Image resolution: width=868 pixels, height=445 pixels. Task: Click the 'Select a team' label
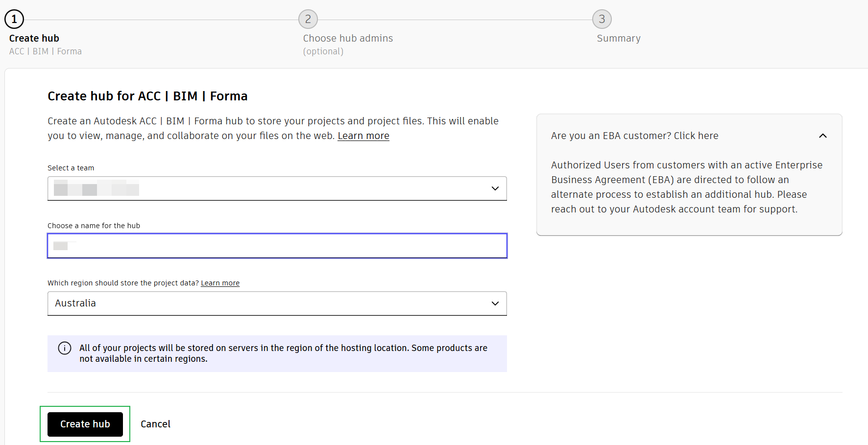(x=71, y=168)
